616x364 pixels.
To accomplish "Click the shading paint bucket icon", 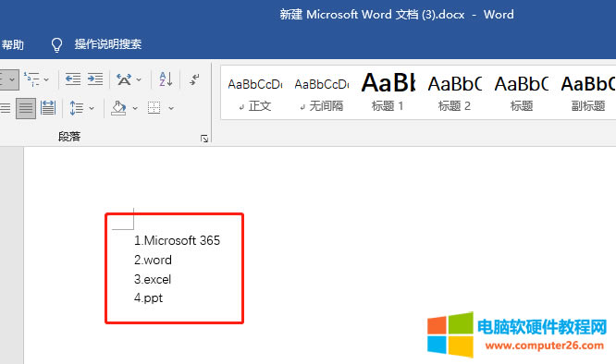I will click(118, 108).
